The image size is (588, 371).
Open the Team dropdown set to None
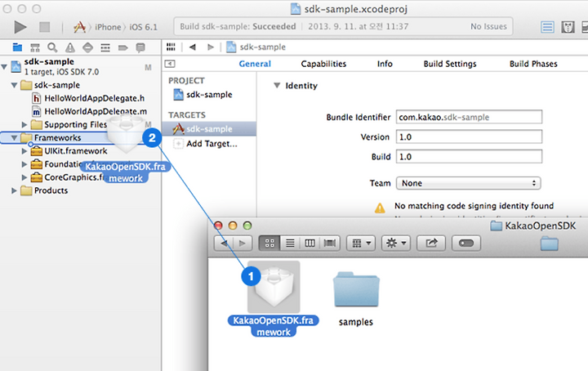pos(469,183)
